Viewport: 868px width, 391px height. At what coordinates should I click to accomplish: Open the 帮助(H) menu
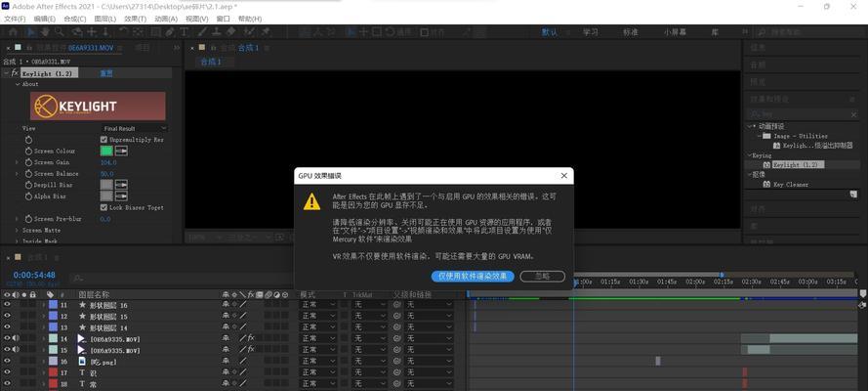[250, 19]
